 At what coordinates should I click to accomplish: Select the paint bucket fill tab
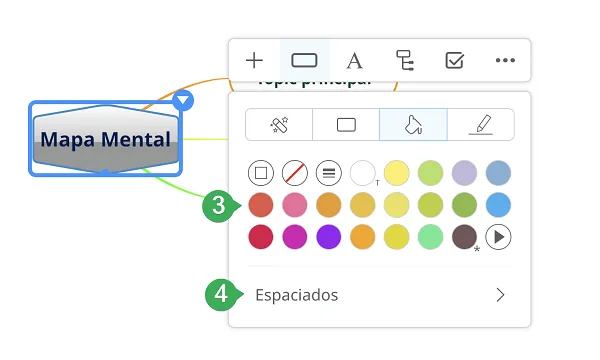pyautogui.click(x=413, y=125)
